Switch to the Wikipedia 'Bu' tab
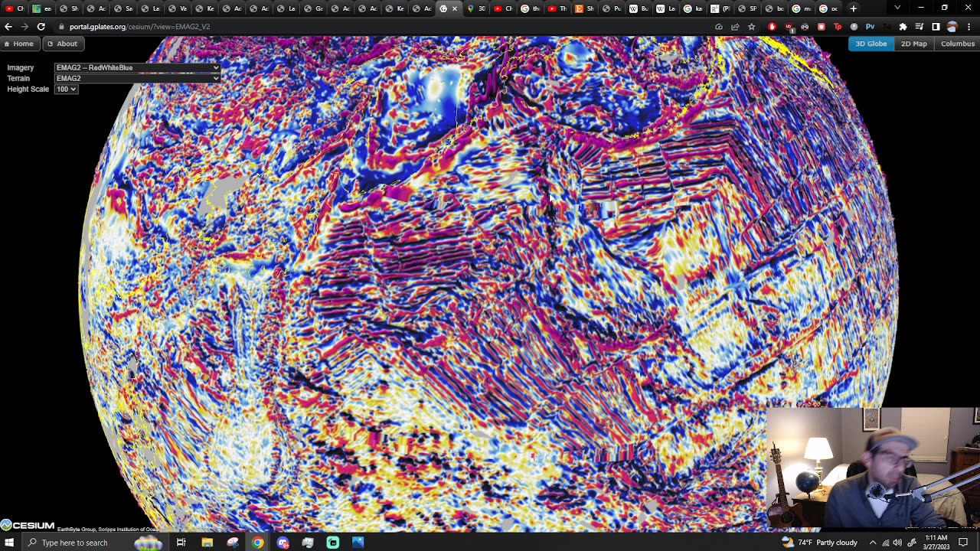 tap(638, 8)
